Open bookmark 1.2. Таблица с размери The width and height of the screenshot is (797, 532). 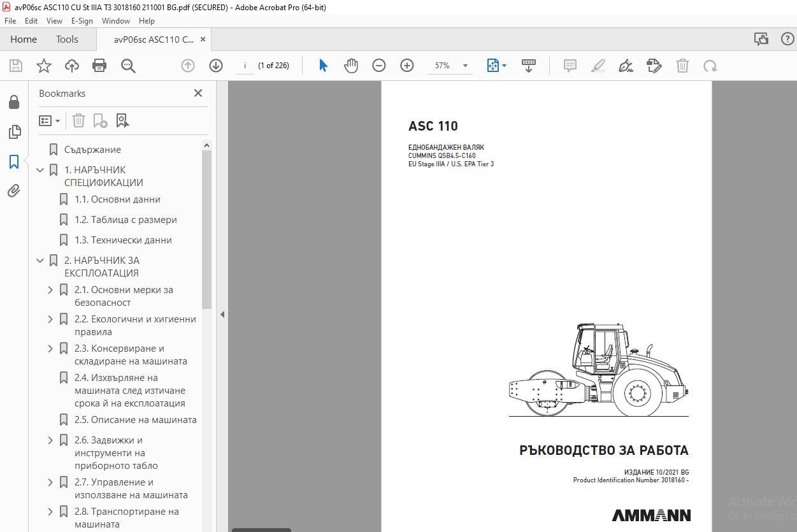(126, 220)
